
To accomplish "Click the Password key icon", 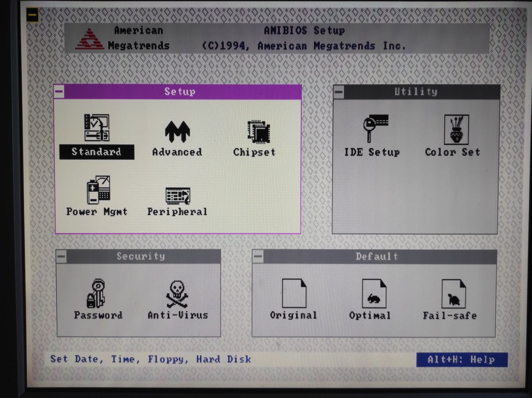I will point(97,293).
